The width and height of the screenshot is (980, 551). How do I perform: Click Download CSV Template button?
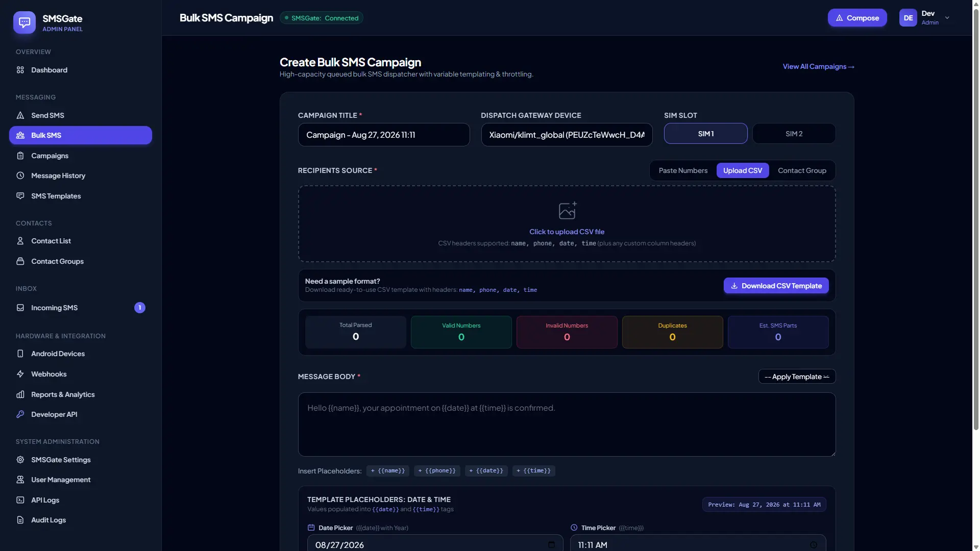776,286
